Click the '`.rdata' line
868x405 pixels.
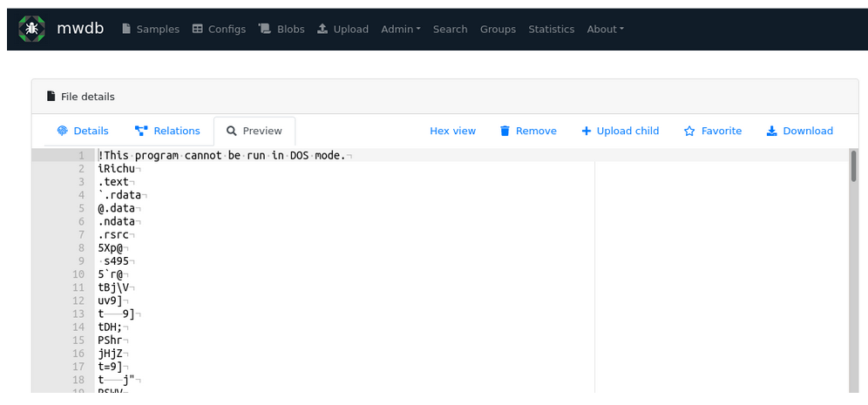pyautogui.click(x=119, y=195)
